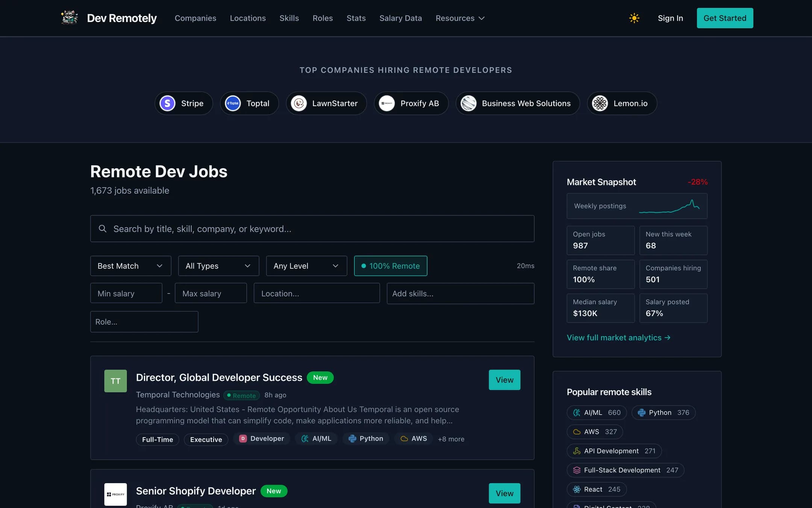Click the Python tag icon on Director job

(x=352, y=438)
